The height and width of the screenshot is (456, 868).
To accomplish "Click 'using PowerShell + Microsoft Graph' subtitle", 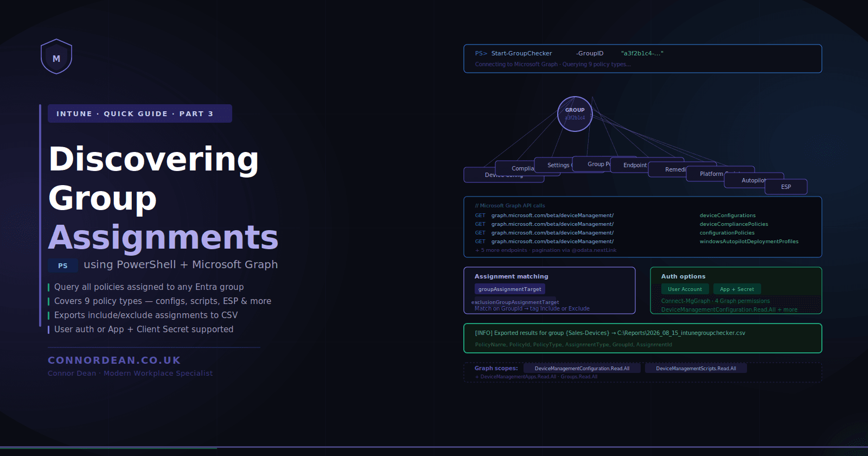I will (181, 265).
